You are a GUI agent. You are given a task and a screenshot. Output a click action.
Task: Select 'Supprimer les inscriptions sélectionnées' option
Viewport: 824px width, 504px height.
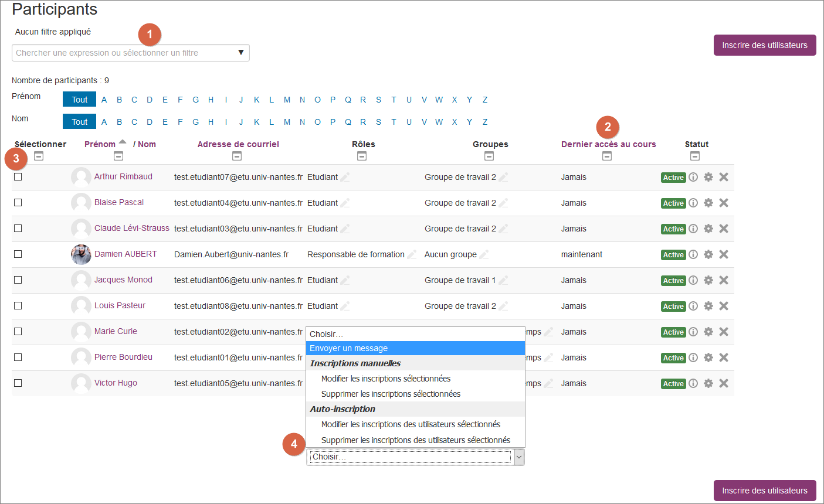tap(391, 394)
